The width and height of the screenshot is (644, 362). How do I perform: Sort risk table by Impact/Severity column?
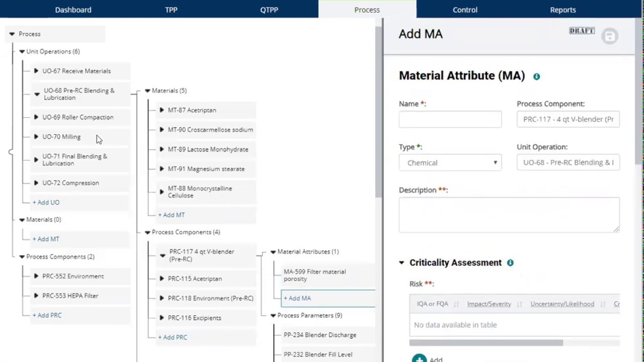pyautogui.click(x=489, y=304)
